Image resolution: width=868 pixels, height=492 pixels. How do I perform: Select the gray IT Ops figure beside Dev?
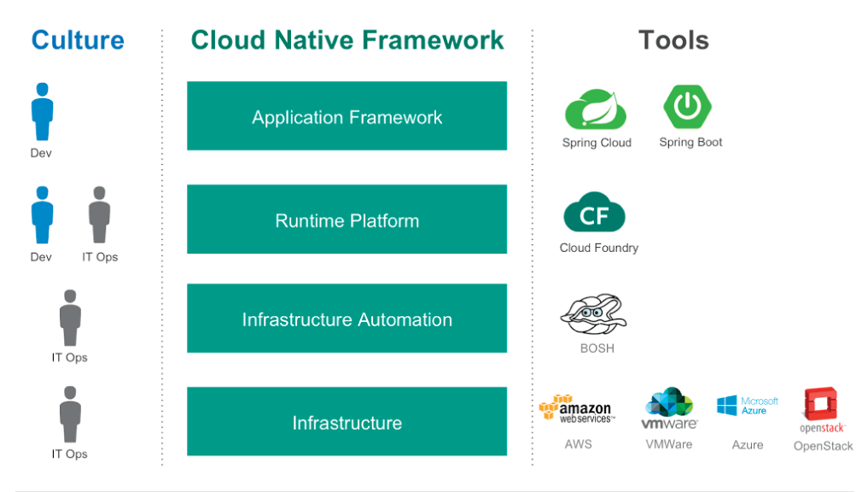pos(100,214)
